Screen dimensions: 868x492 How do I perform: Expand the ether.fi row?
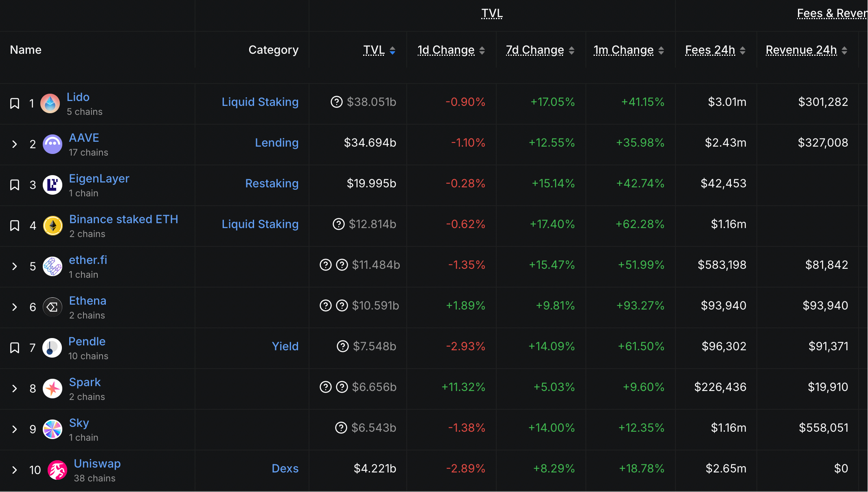15,266
